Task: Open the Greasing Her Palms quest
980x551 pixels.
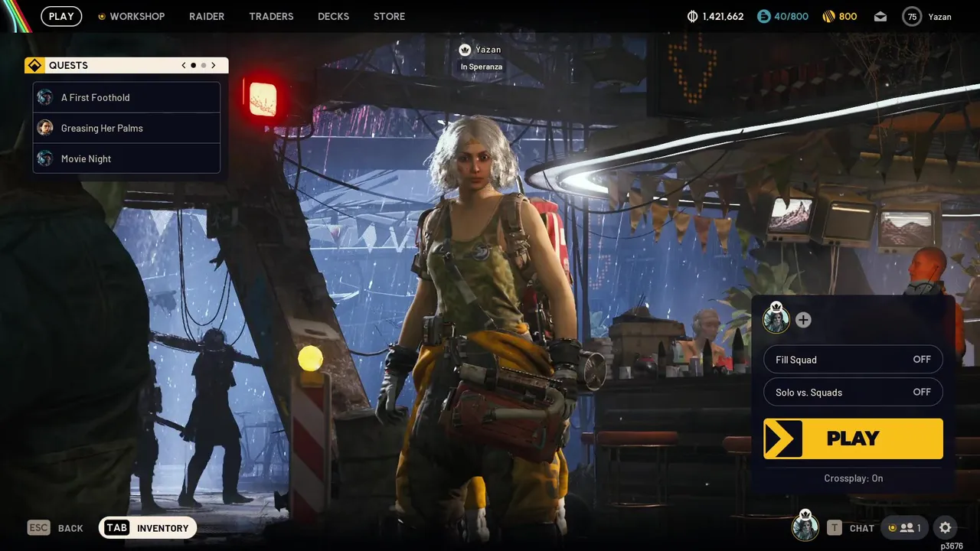Action: pyautogui.click(x=126, y=128)
